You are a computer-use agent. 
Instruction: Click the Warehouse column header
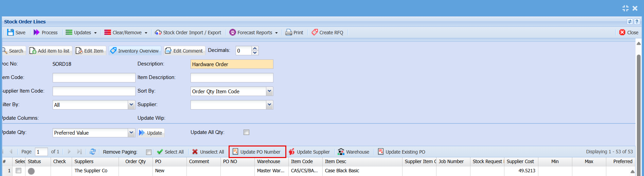(271, 161)
